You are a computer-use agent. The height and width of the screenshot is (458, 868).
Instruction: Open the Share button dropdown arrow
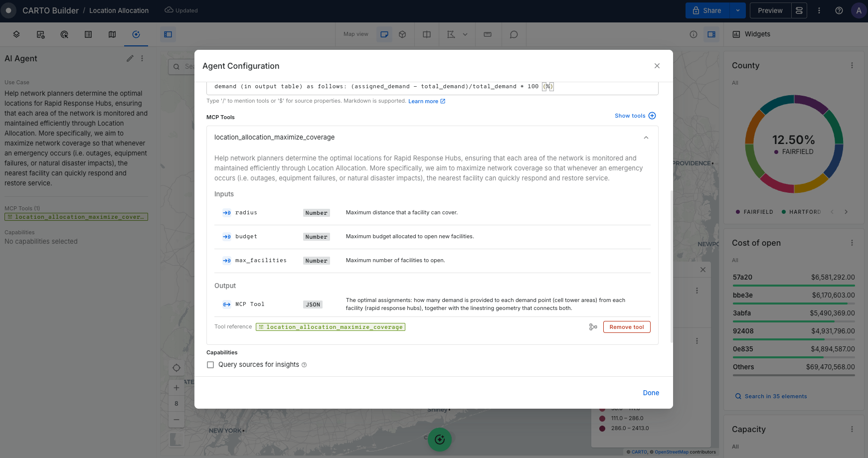pyautogui.click(x=737, y=10)
